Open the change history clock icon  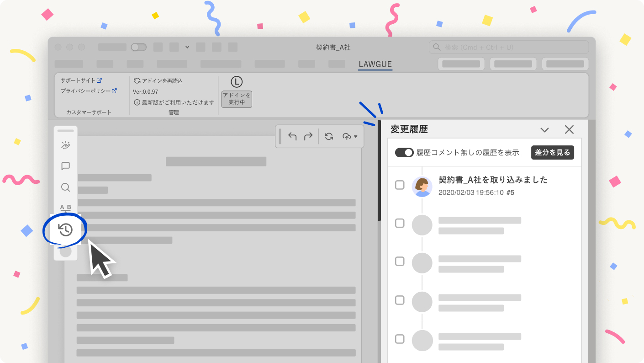point(66,230)
